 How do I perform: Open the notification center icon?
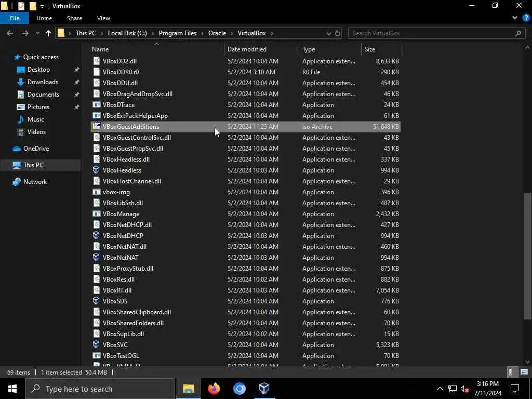click(x=515, y=389)
